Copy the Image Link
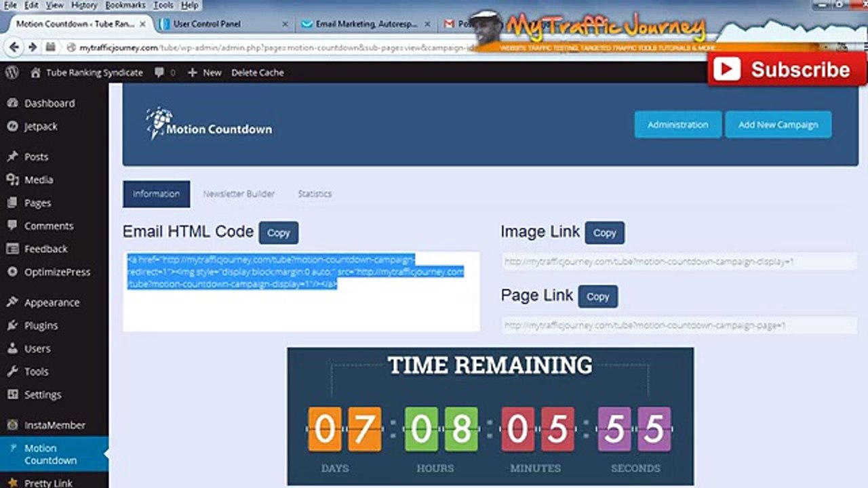868x488 pixels. 604,232
